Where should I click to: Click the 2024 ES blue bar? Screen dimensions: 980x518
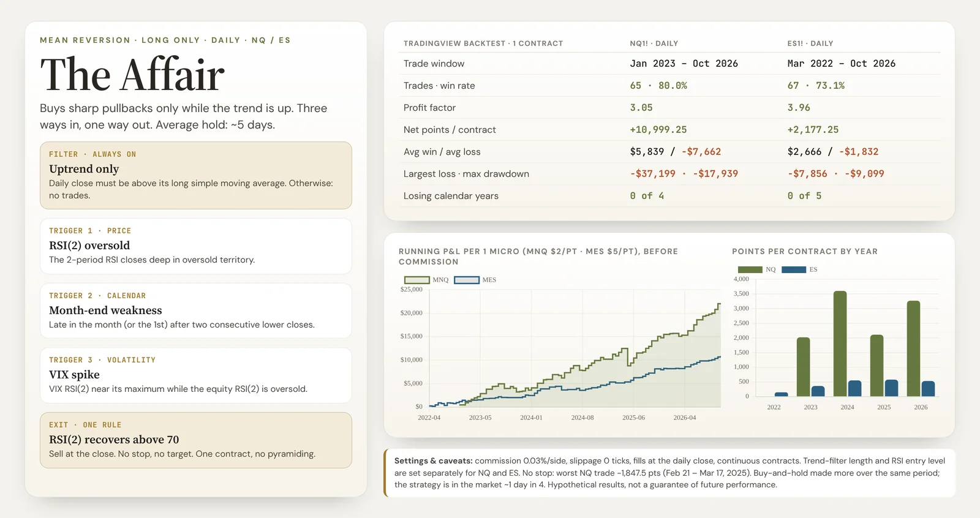pos(854,389)
